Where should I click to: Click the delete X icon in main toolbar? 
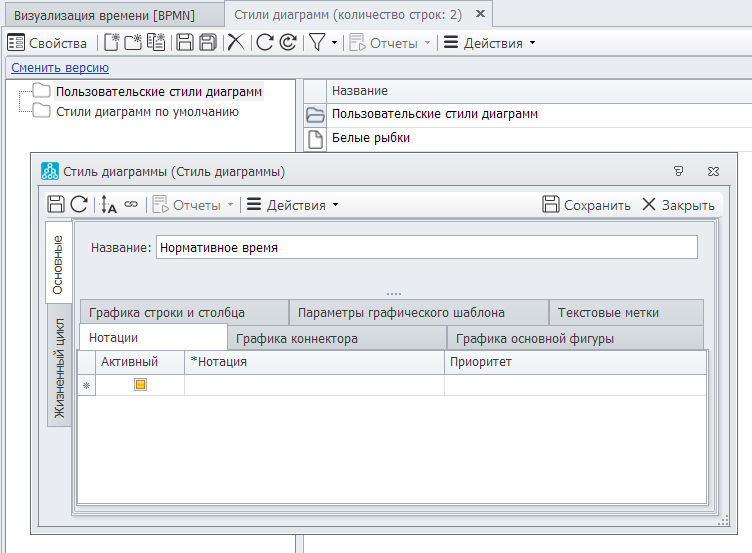coord(235,42)
